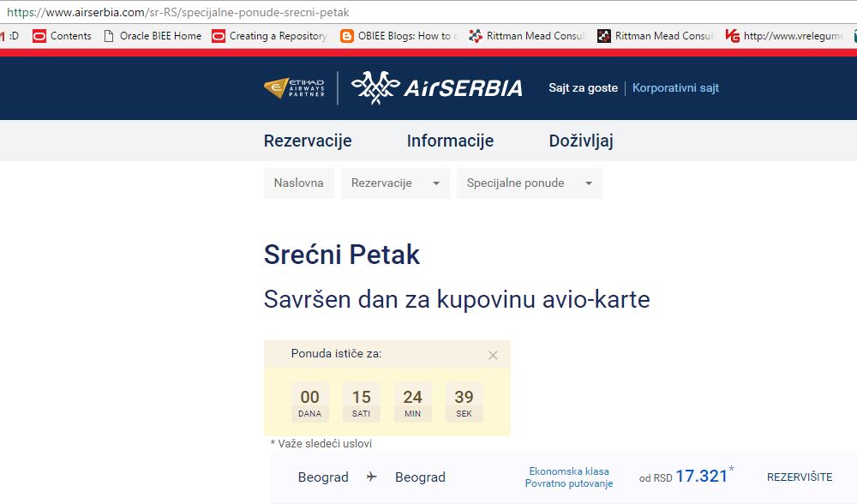Open the OBIEE Blogs bookmark
Viewport: 857px width, 504px height.
[399, 36]
